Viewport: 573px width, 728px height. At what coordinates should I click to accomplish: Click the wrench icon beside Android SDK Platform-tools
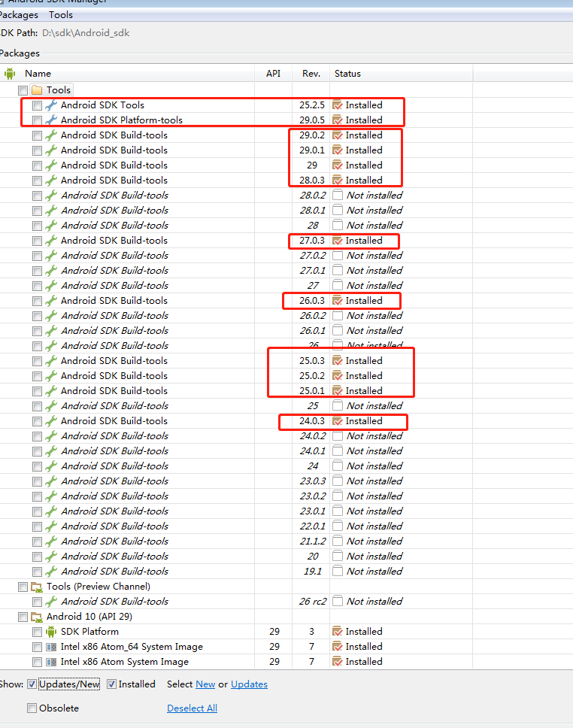point(51,120)
